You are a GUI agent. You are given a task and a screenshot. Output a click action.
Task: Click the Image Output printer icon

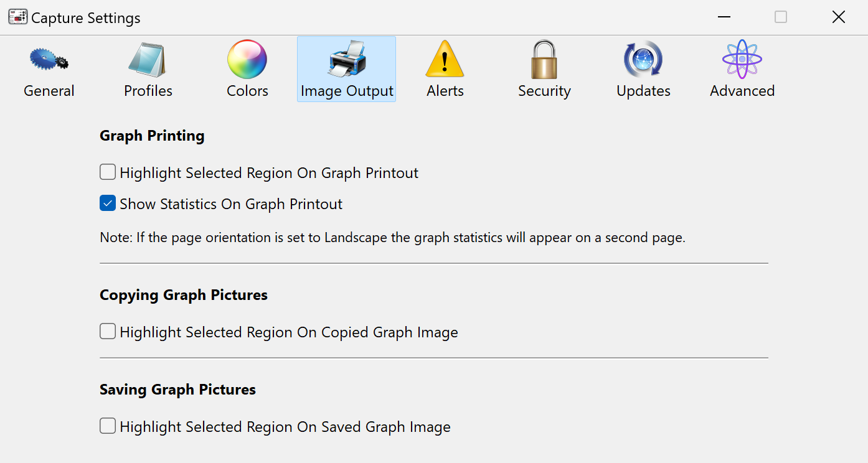click(347, 60)
